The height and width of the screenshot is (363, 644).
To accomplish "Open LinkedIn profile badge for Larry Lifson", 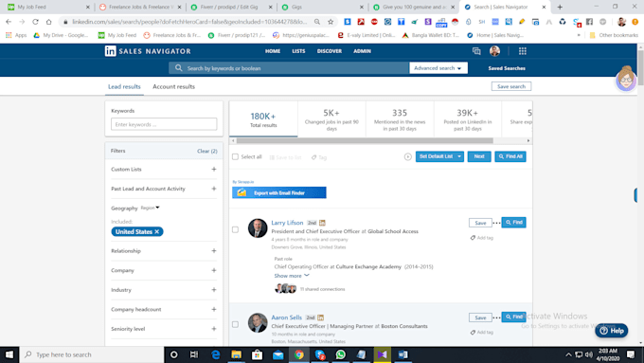I will (x=322, y=223).
